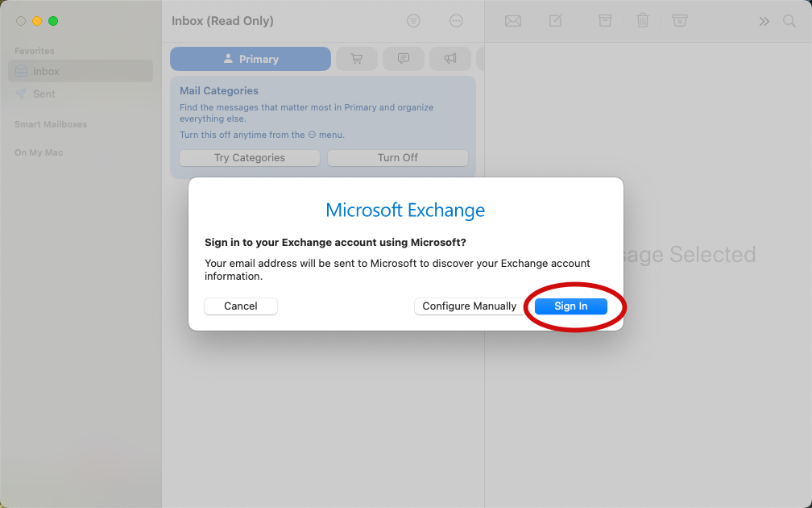This screenshot has height=508, width=812.
Task: Click the Favorites section header
Action: click(34, 51)
